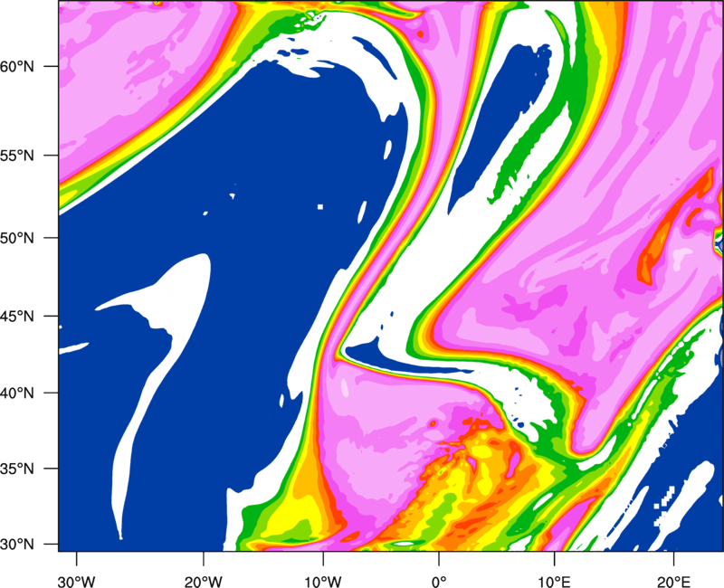This screenshot has height=588, width=724.
Task: Click the 10°W longitude label
Action: click(323, 582)
